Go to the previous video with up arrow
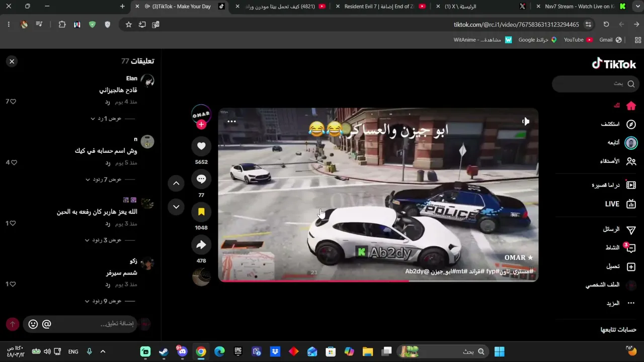 click(176, 184)
